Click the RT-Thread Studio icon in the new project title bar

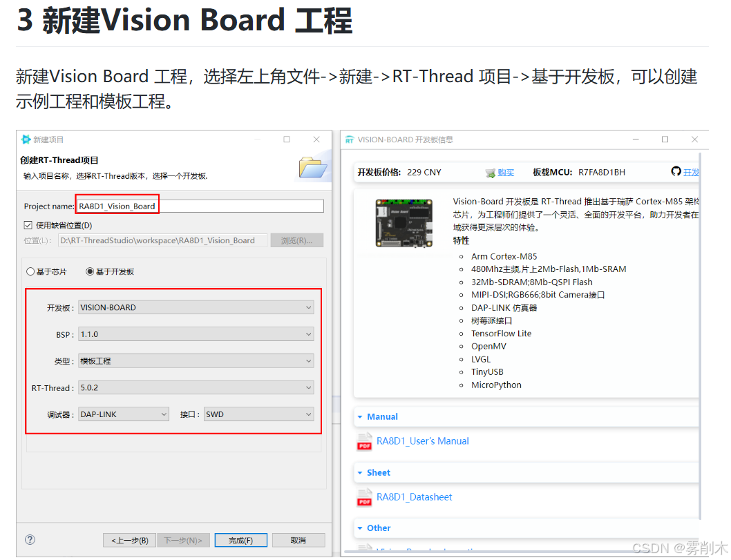pos(26,139)
